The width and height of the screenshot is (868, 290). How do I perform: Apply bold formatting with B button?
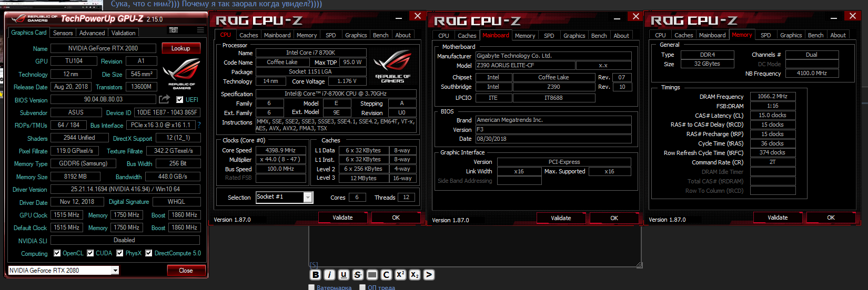315,274
